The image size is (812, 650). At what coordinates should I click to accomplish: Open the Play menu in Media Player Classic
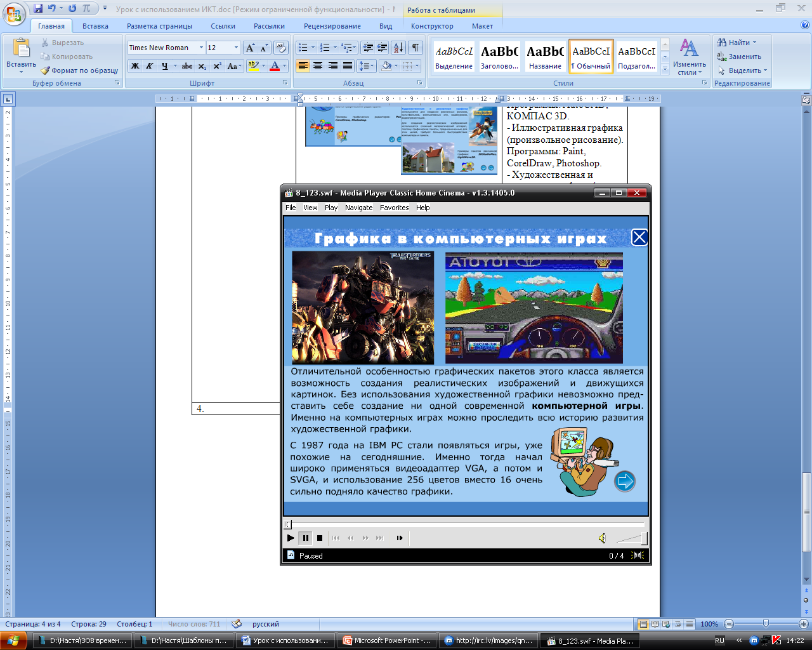tap(331, 208)
